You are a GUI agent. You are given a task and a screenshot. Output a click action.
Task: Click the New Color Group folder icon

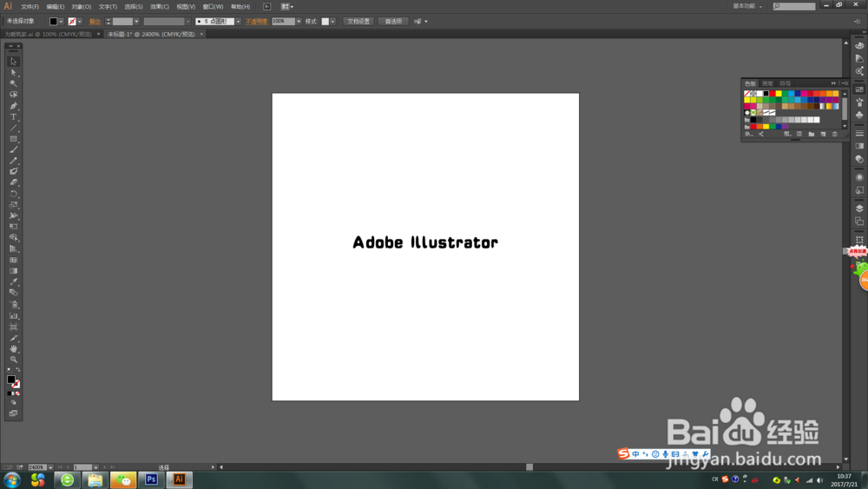click(x=811, y=134)
